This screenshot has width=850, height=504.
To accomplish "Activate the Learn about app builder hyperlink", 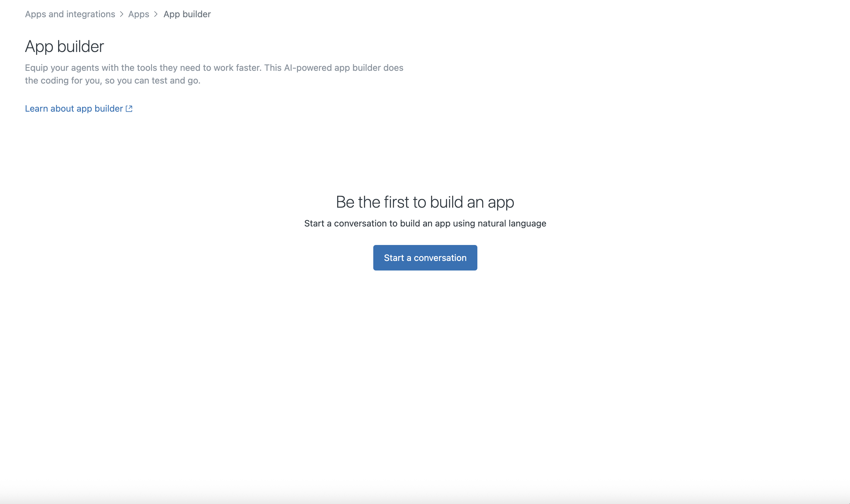I will tap(73, 108).
